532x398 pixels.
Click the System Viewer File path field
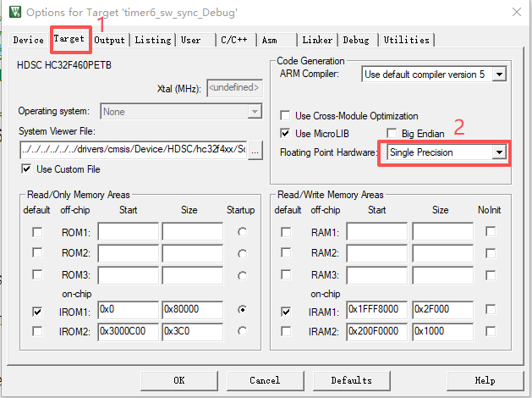pyautogui.click(x=134, y=150)
